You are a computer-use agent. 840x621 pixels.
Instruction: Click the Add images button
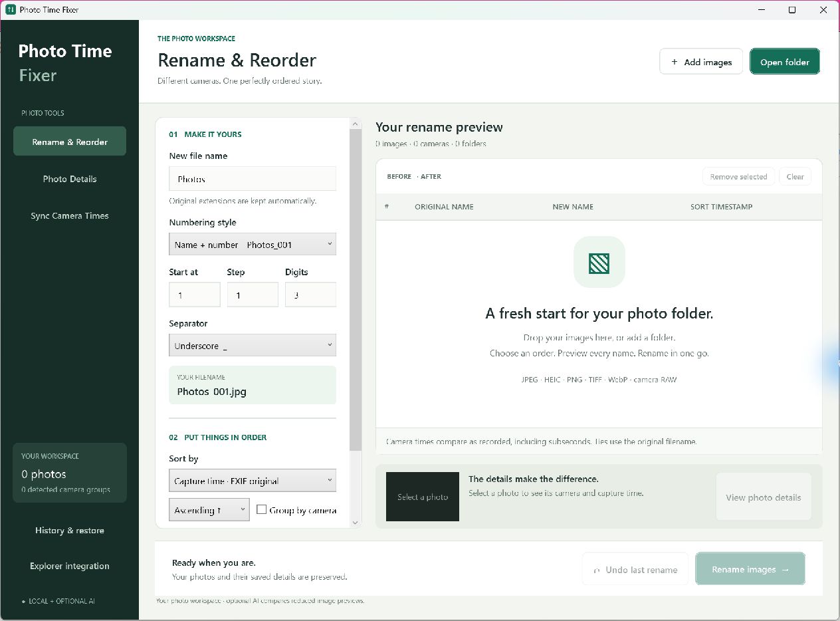tap(701, 62)
